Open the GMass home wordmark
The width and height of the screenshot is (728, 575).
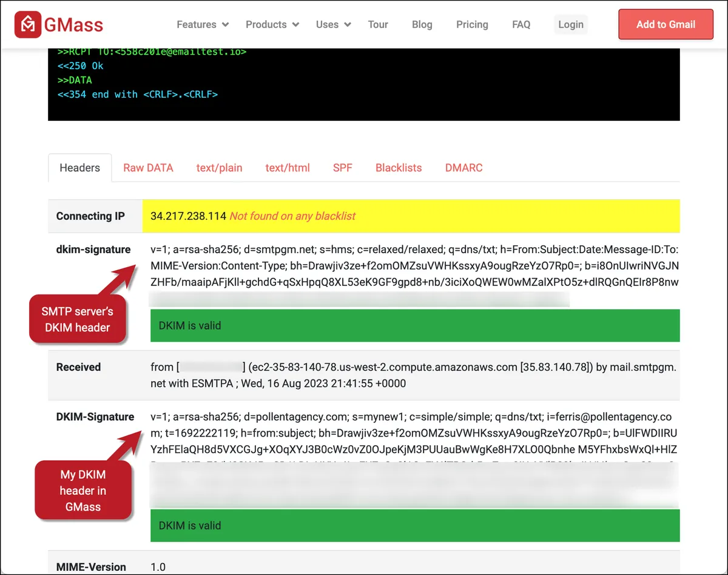tap(73, 25)
